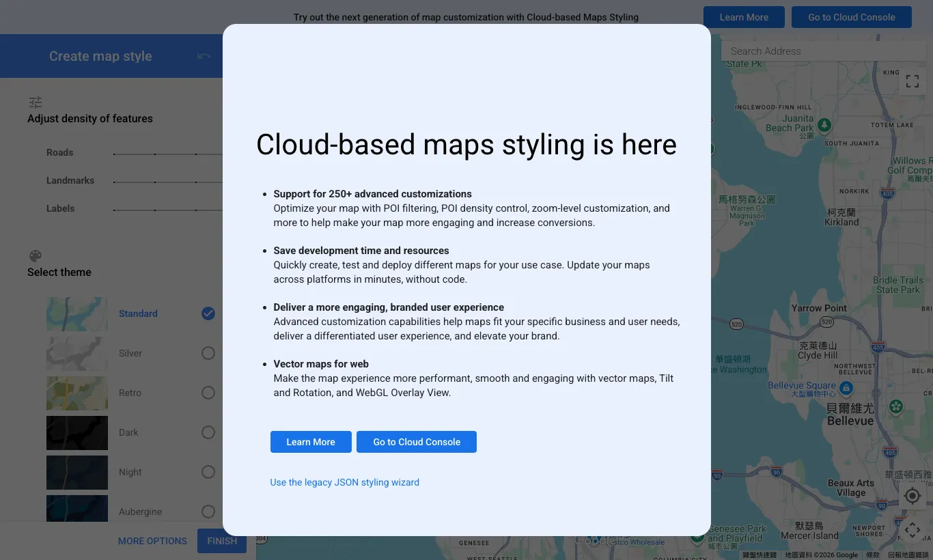Select the Dark theme radio

point(208,432)
